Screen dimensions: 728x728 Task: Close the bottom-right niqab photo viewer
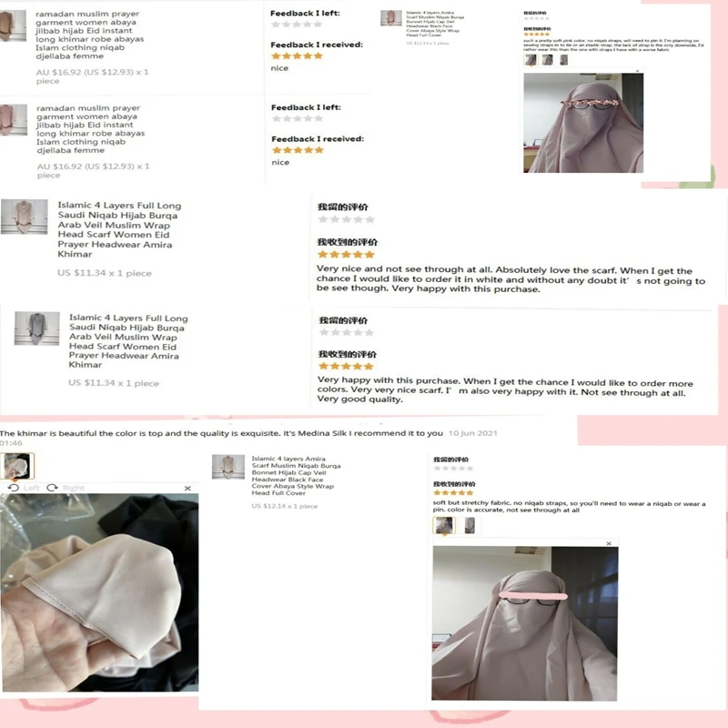(x=609, y=543)
